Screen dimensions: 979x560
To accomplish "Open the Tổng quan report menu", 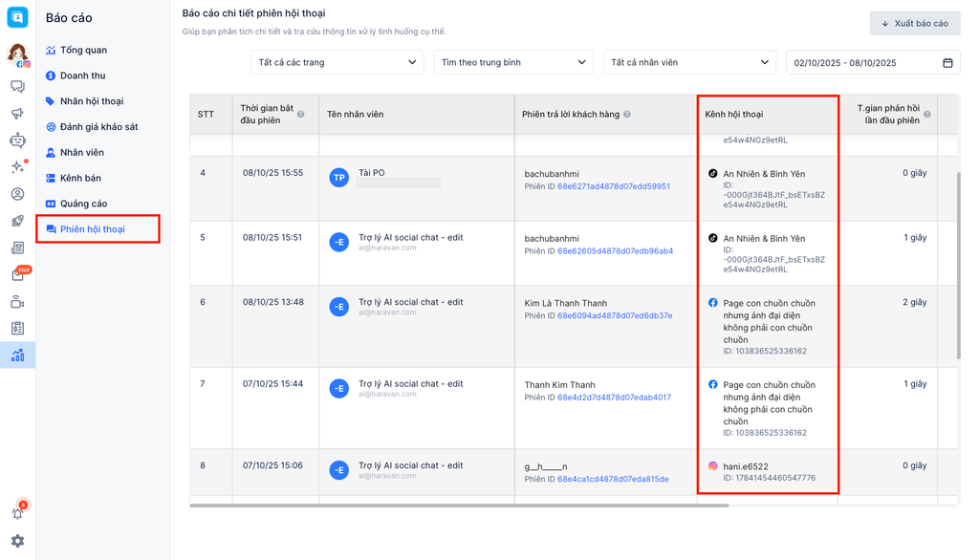I will (83, 50).
